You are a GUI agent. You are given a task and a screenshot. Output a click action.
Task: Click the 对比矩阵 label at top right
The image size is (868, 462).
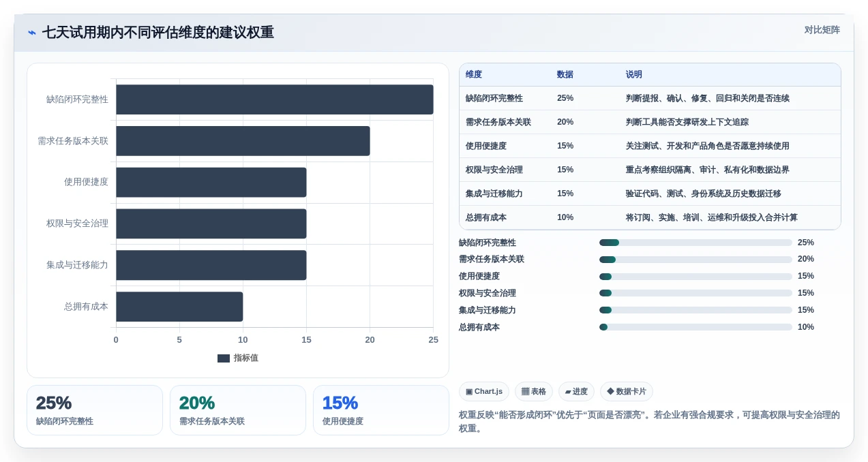click(x=822, y=30)
